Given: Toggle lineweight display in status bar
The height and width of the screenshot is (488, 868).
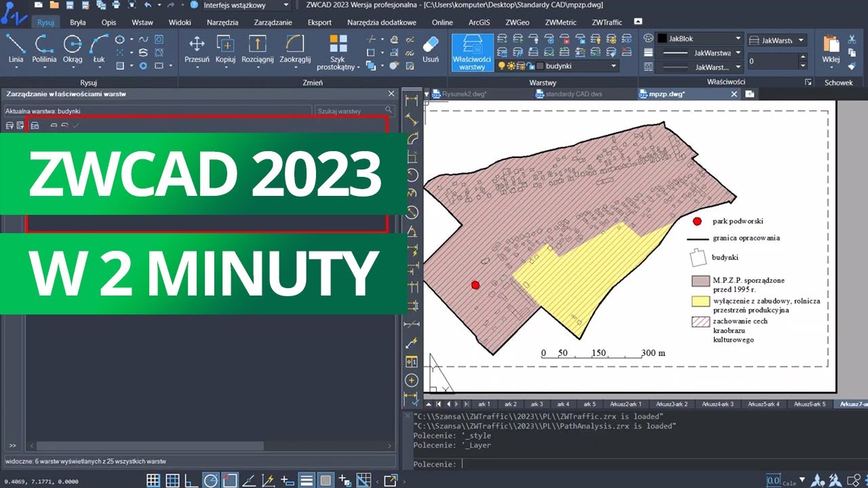Looking at the screenshot, I should (306, 481).
